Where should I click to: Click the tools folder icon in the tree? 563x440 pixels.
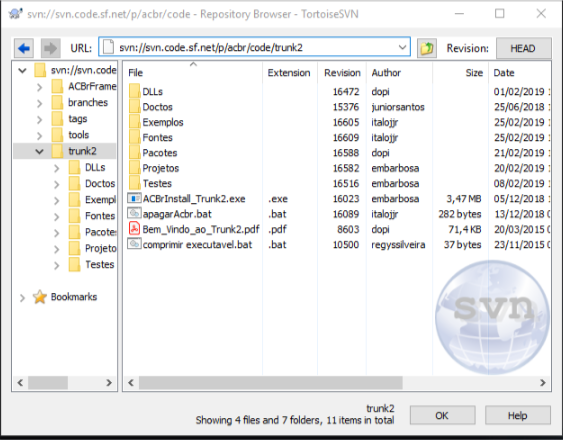click(x=57, y=135)
